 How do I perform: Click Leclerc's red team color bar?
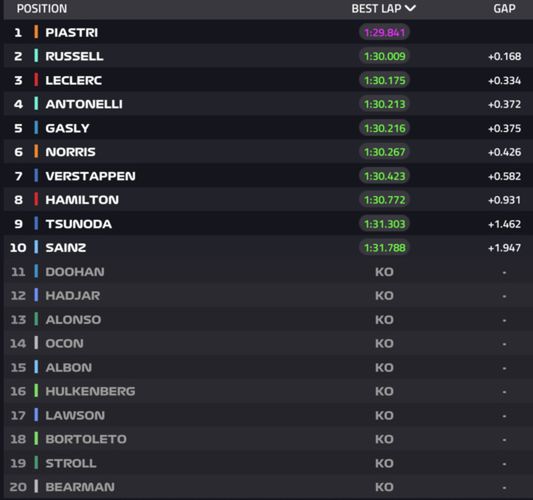[36, 80]
